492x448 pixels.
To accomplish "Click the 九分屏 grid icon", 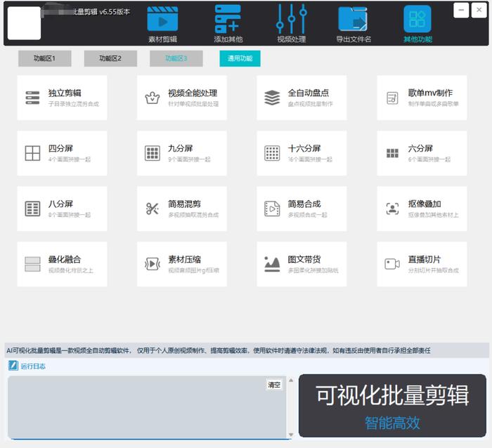I will click(153, 153).
